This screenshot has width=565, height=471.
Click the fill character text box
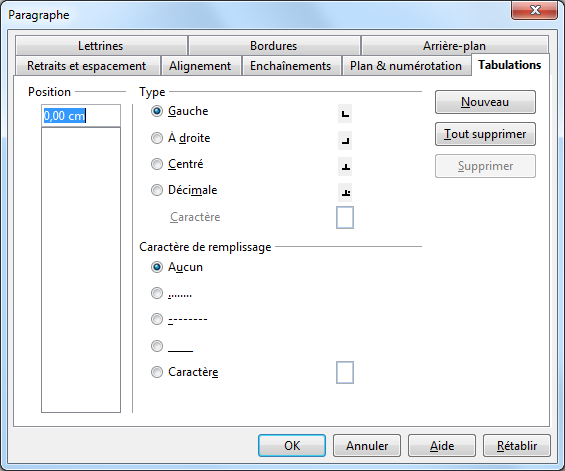pyautogui.click(x=345, y=372)
